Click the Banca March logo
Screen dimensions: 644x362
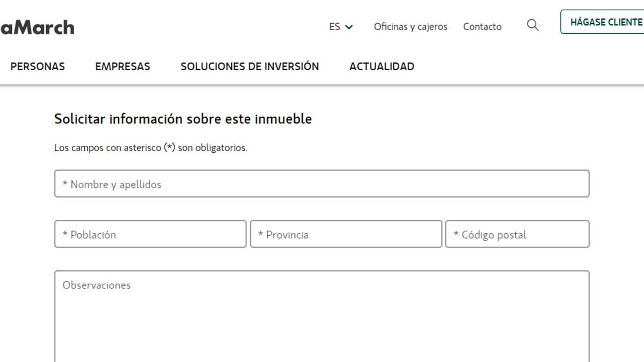click(x=36, y=27)
